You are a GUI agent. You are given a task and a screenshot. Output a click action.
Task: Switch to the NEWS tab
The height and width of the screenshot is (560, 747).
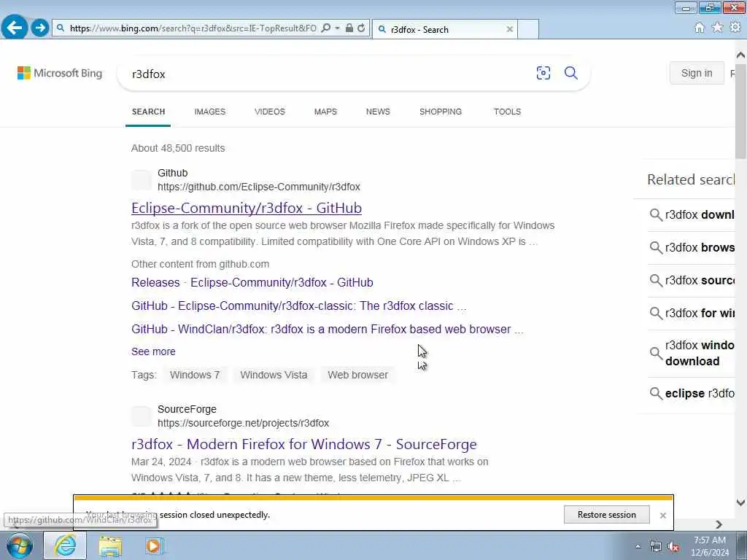(378, 112)
